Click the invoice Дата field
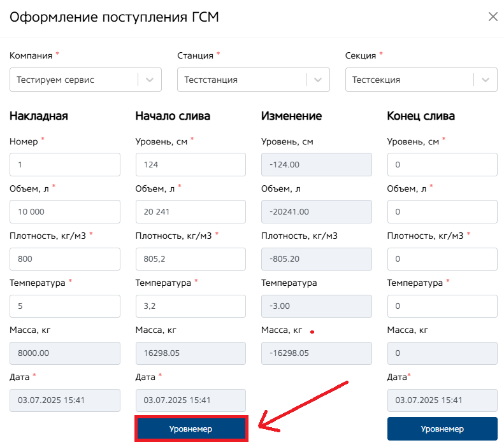This screenshot has height=445, width=504. coord(65,400)
